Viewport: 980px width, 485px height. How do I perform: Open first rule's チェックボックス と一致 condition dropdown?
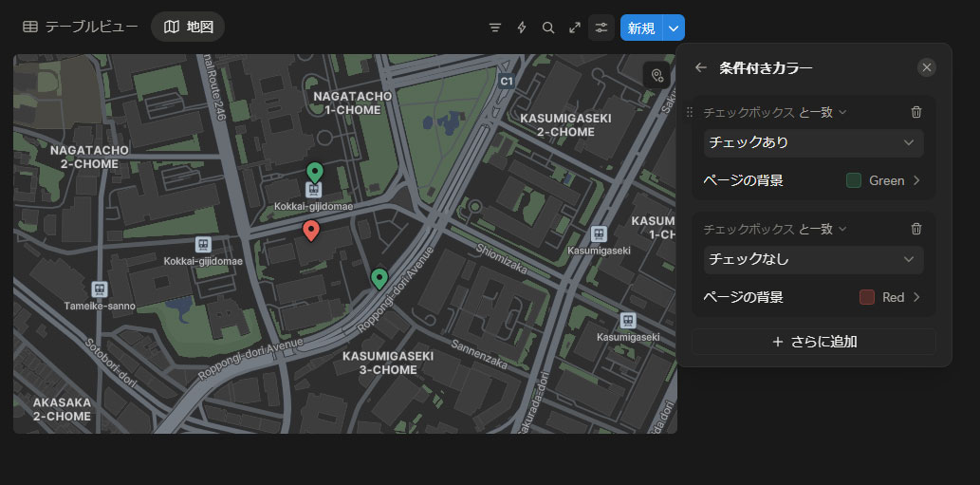click(x=774, y=112)
